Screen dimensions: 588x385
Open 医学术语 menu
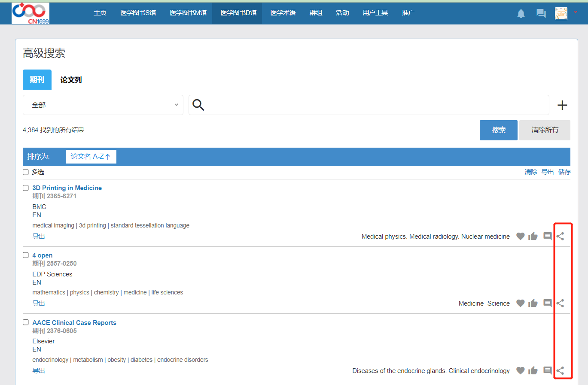(x=283, y=13)
